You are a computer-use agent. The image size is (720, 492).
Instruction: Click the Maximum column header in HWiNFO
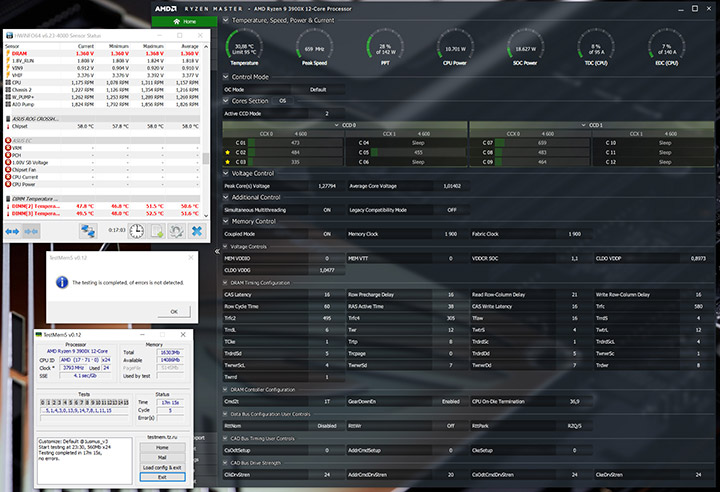point(153,46)
